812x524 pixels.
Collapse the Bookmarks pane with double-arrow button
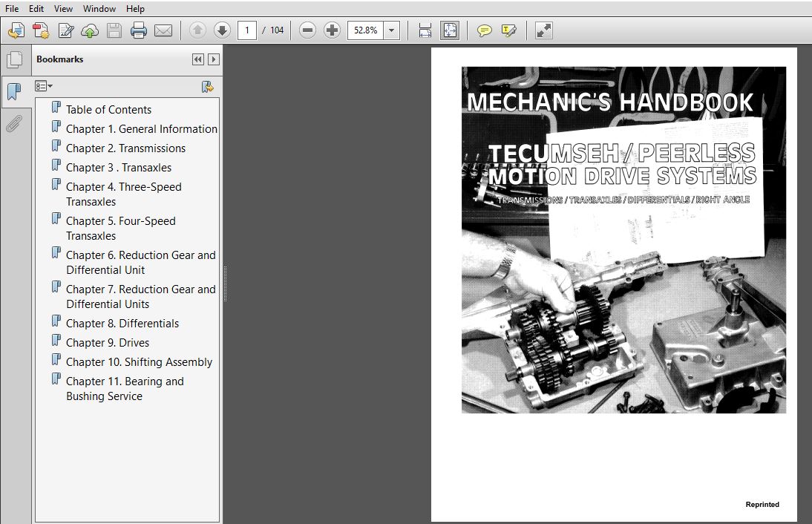198,59
